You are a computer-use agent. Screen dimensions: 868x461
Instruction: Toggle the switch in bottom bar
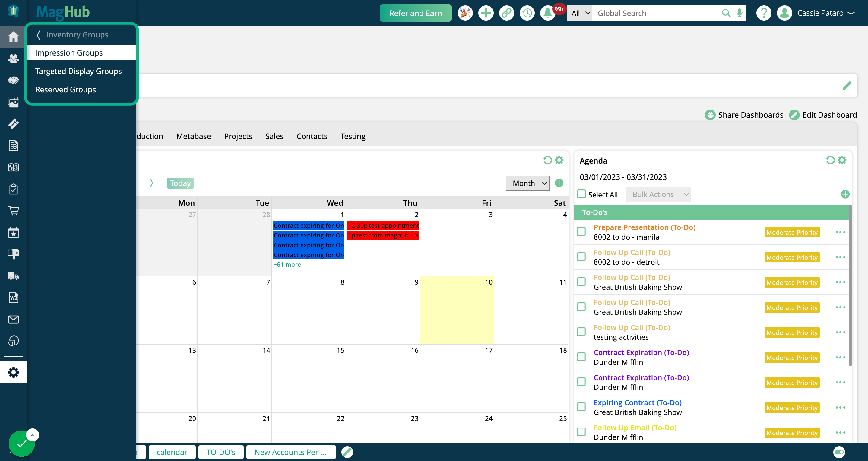(x=839, y=452)
